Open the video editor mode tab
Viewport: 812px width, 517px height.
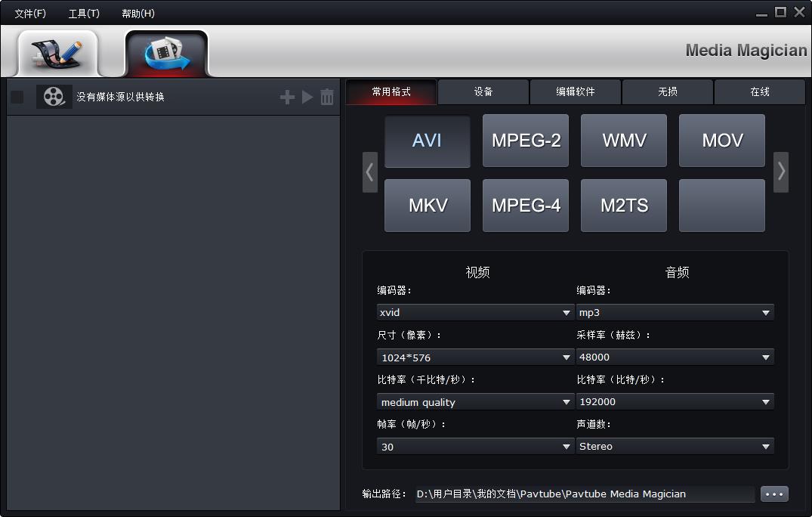[57, 53]
